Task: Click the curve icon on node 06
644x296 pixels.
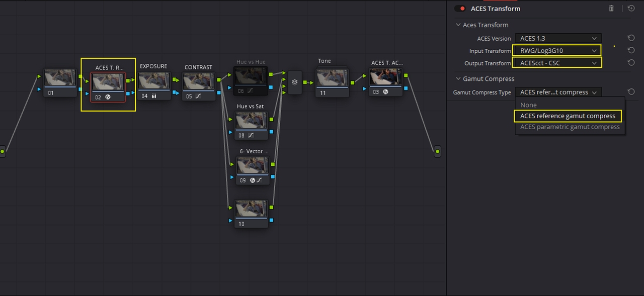Action: click(250, 91)
